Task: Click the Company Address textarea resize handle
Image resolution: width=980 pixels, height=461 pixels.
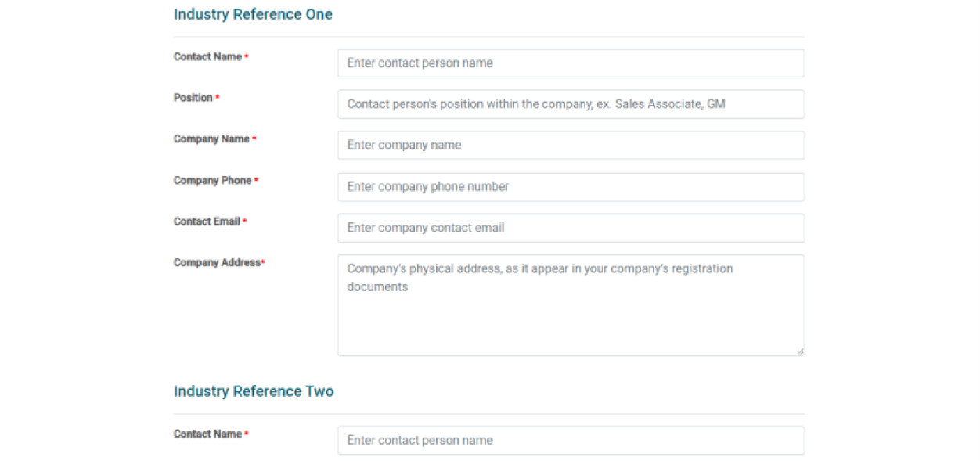Action: point(800,351)
